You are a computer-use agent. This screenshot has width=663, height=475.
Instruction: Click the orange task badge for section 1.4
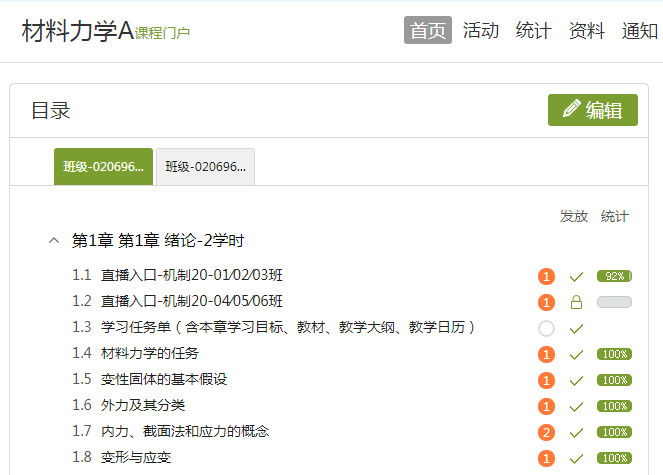[546, 354]
